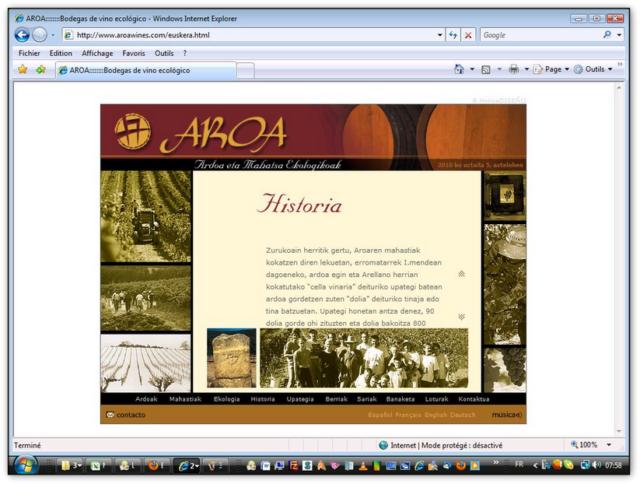Click the page vertical scrollbar up arrow

point(619,87)
